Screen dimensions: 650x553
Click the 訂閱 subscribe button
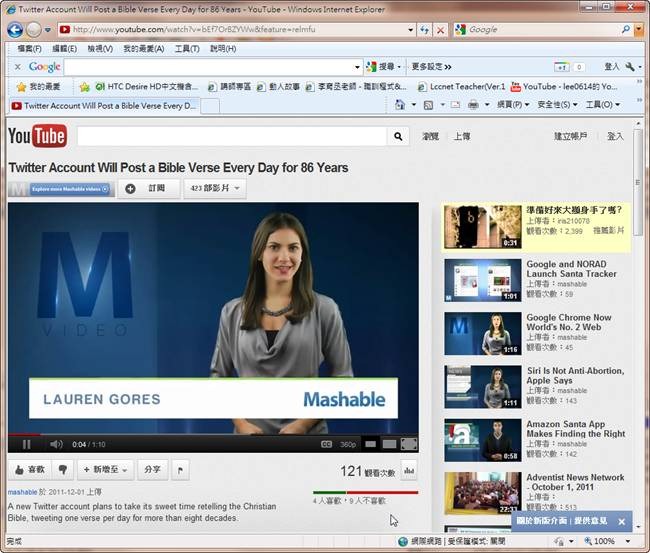click(149, 188)
